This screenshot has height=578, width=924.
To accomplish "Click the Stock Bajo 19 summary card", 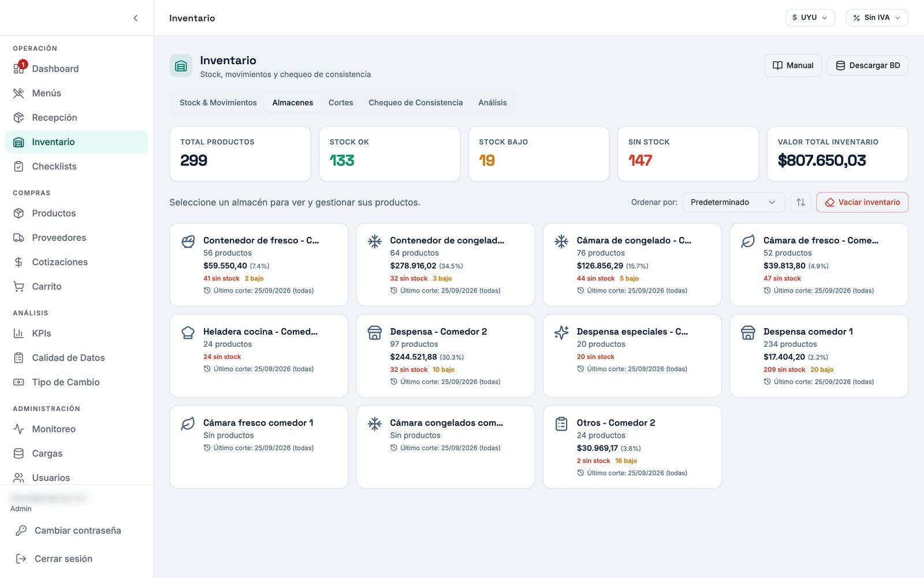I will point(539,154).
